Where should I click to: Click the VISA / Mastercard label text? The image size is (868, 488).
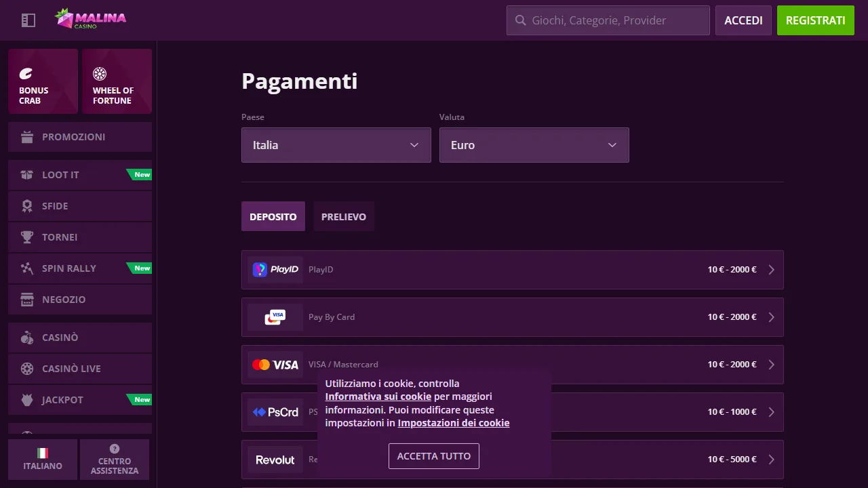point(343,365)
